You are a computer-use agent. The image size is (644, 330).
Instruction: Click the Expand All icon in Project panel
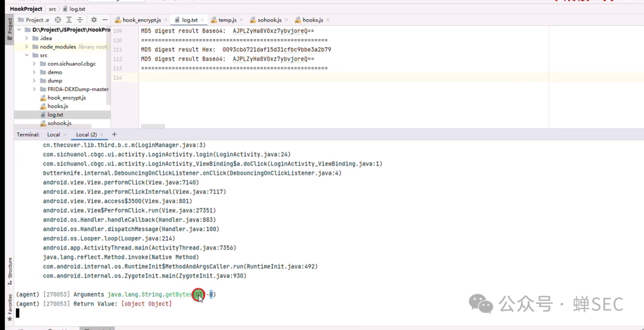69,20
